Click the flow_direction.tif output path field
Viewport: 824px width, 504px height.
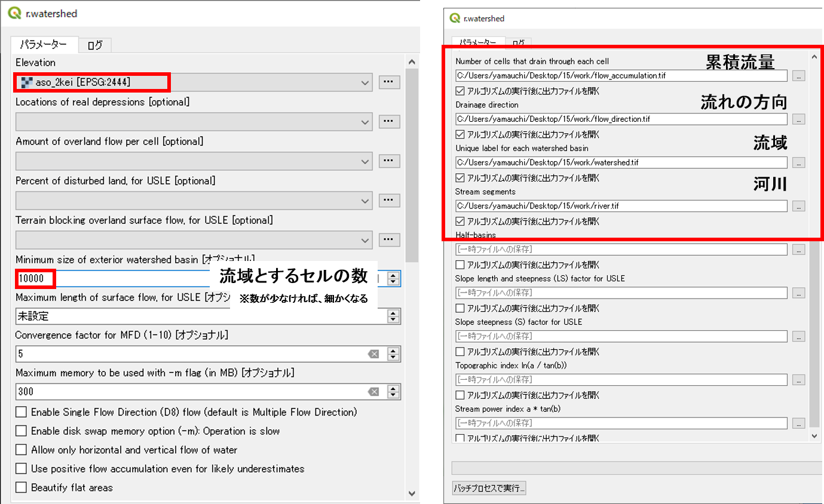point(621,119)
